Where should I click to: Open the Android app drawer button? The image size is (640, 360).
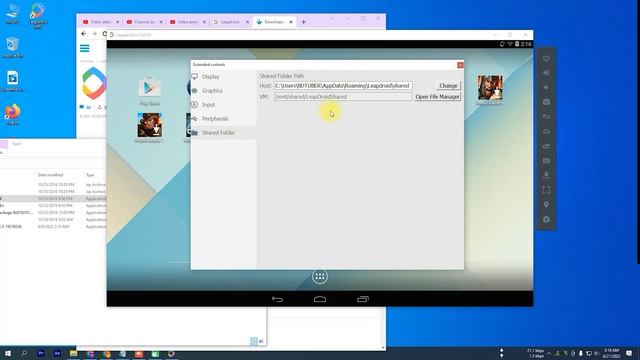tap(320, 277)
